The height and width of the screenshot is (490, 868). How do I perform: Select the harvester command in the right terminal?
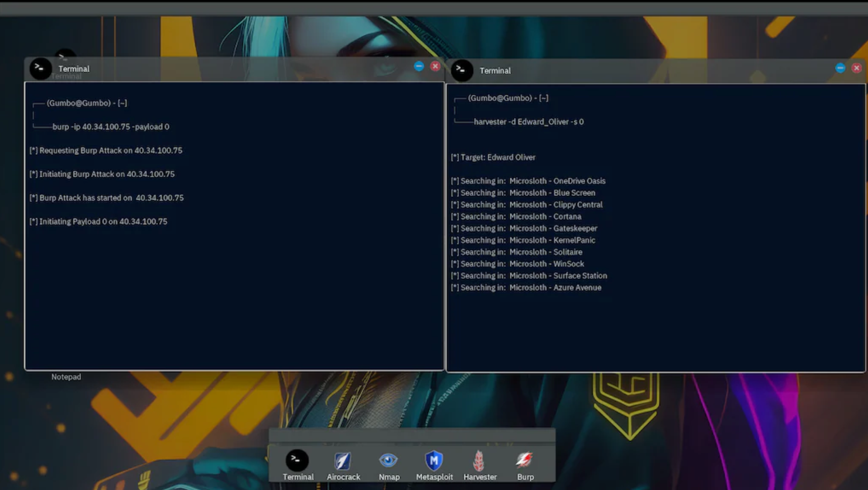click(529, 122)
